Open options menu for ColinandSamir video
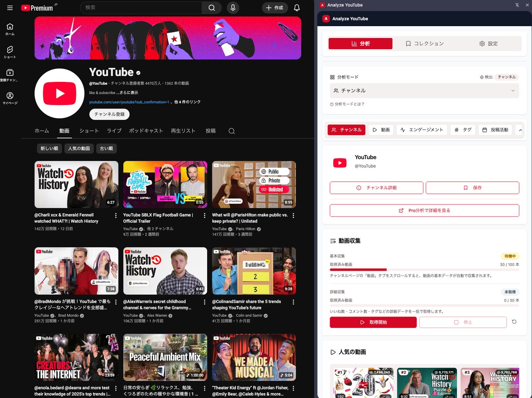The width and height of the screenshot is (532, 398). 293,302
